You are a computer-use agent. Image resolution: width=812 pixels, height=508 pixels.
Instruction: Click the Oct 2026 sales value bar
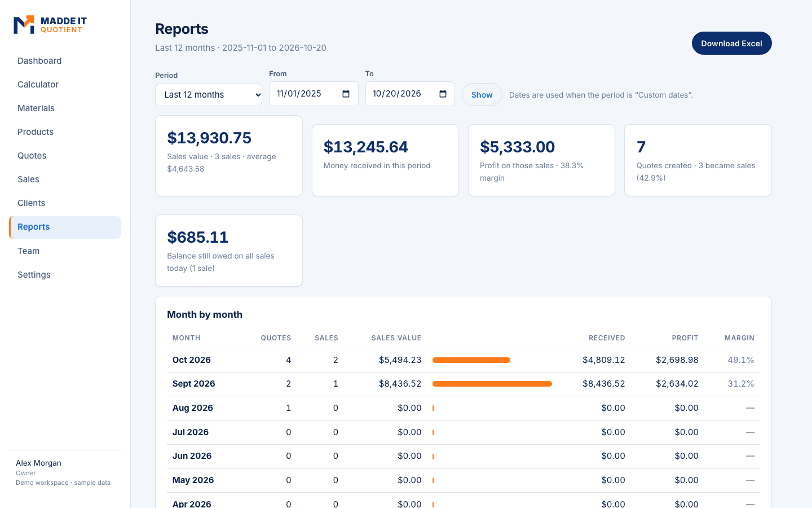pos(471,360)
